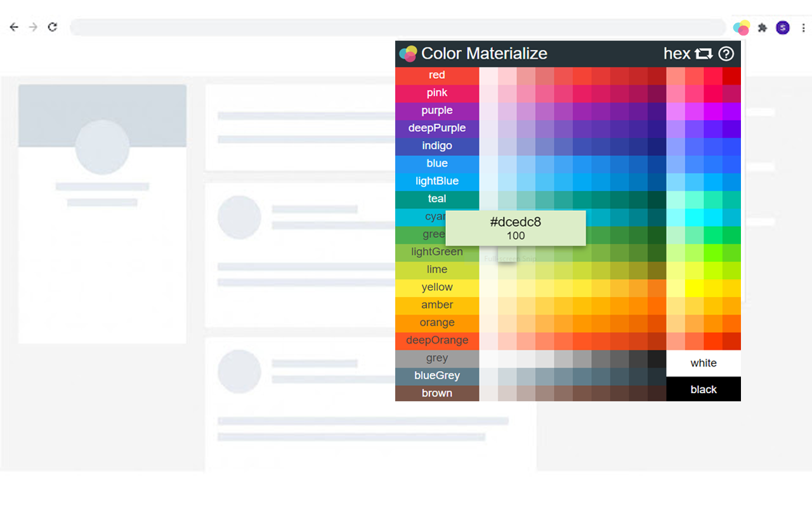Click the browser back arrow

[14, 27]
